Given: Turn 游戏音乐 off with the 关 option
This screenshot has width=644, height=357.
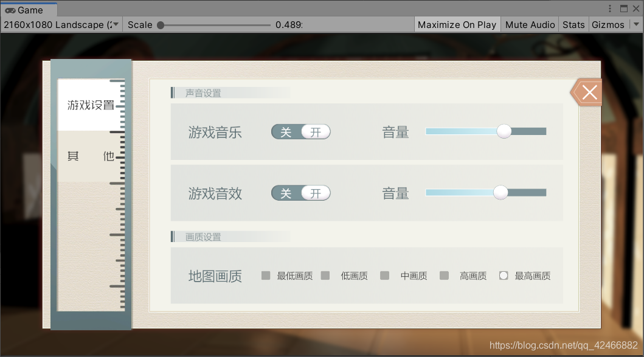Looking at the screenshot, I should (x=286, y=132).
